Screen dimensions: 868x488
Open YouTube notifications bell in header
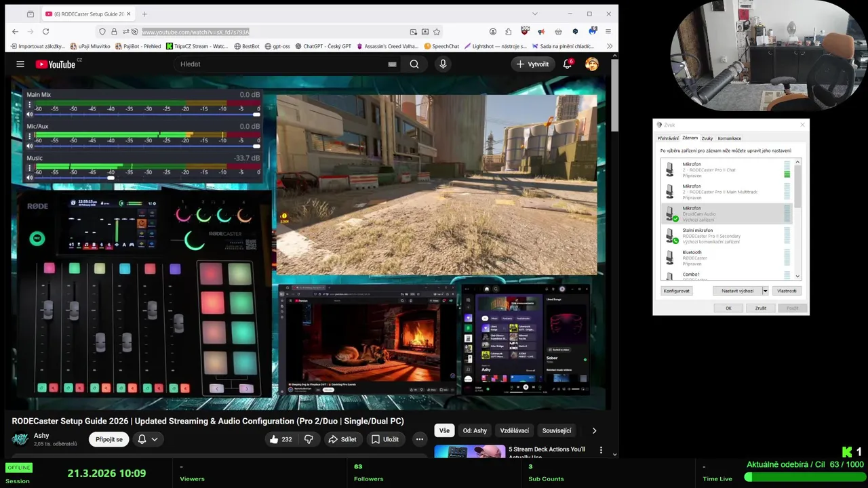click(568, 64)
